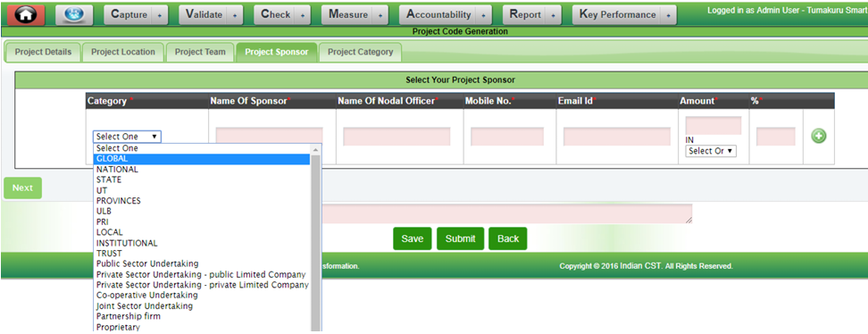
Task: Switch to the Project Location tab
Action: pos(123,52)
